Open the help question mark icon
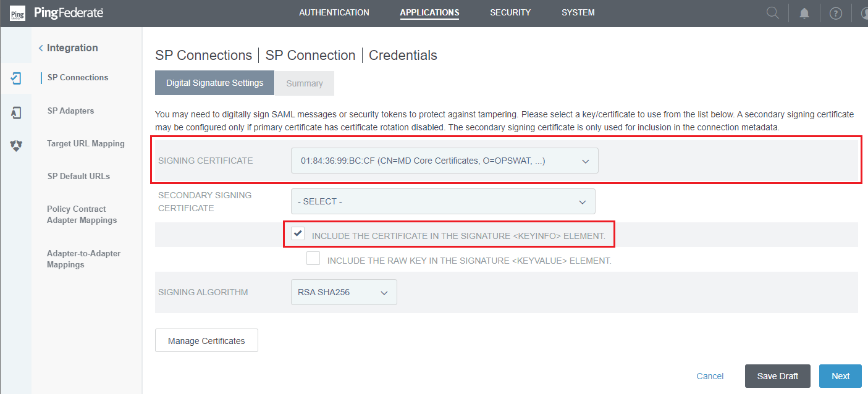 [x=836, y=13]
